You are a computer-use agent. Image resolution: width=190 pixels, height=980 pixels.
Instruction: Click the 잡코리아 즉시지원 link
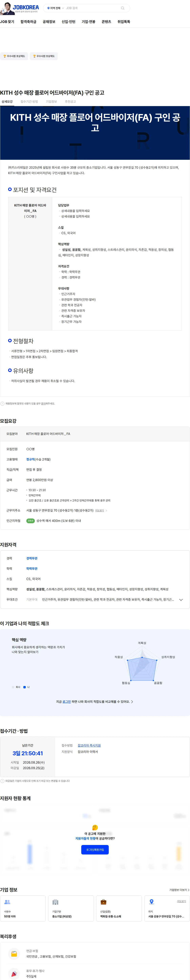click(89, 745)
